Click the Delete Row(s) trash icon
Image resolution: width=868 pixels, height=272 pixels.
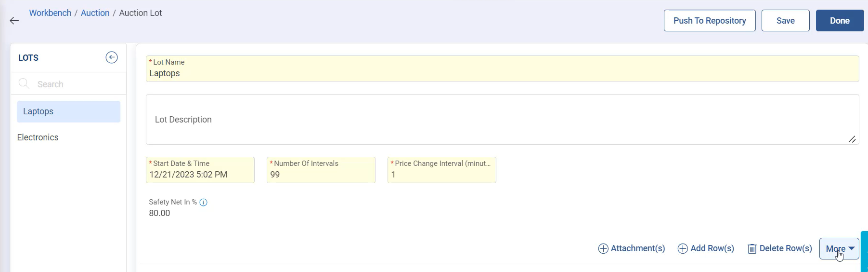click(751, 249)
